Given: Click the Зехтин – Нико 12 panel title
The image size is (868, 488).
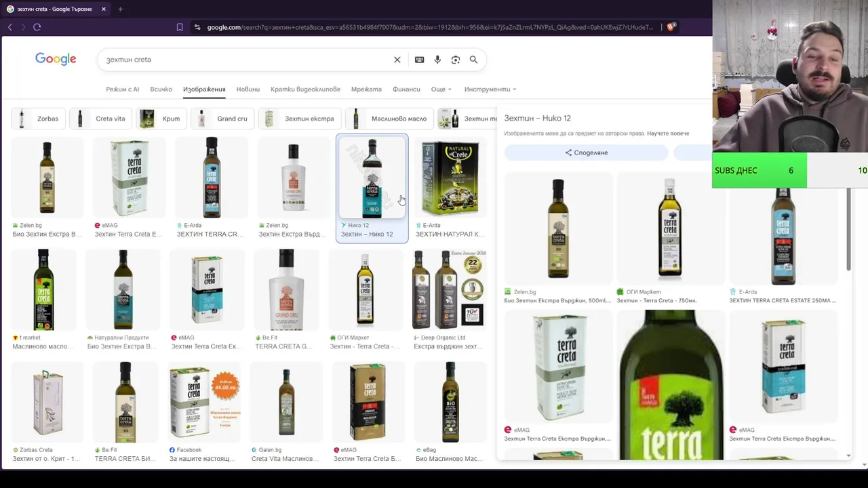Looking at the screenshot, I should 537,118.
